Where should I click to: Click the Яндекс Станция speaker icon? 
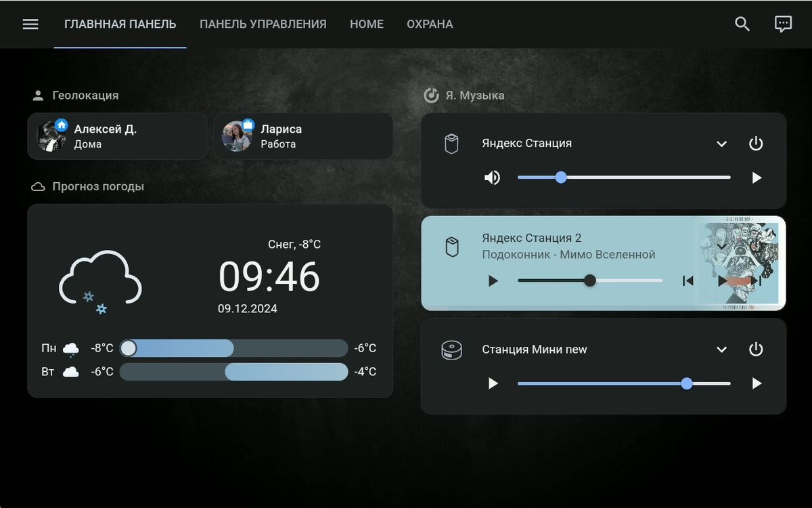pos(451,144)
